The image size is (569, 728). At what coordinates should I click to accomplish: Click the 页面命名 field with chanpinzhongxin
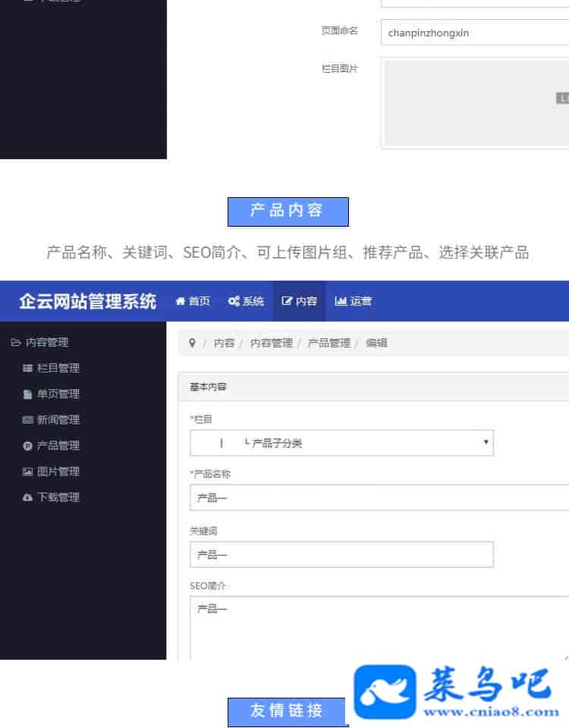(x=475, y=33)
